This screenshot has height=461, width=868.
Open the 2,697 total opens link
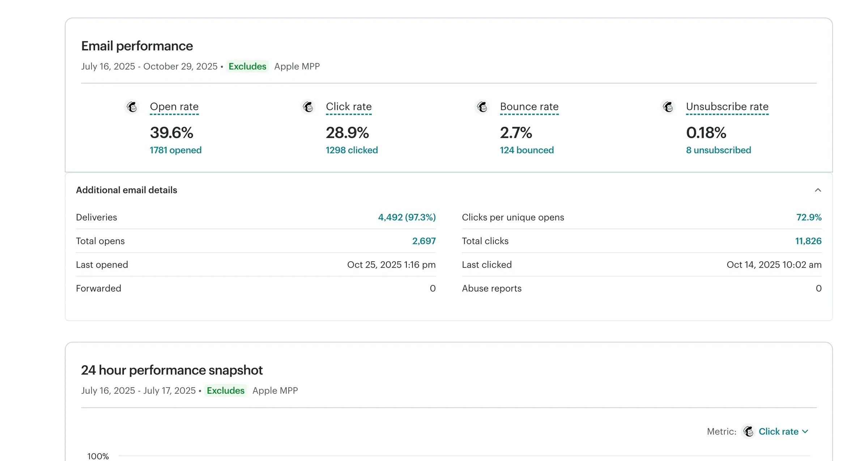coord(424,241)
